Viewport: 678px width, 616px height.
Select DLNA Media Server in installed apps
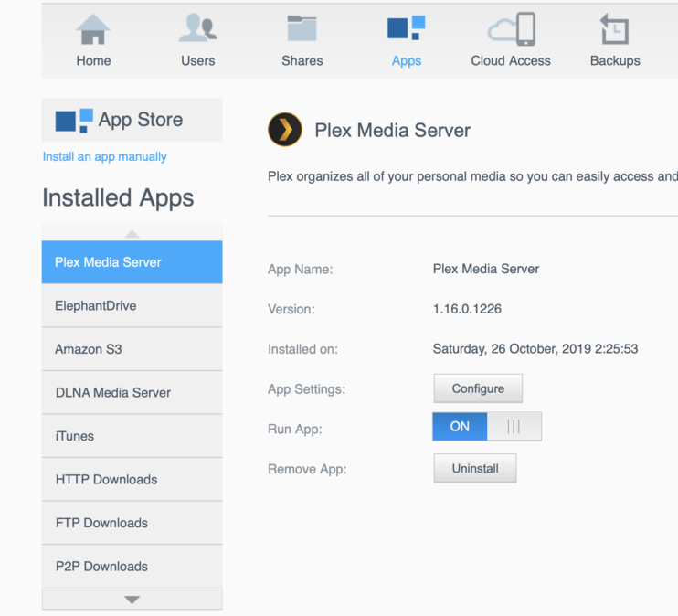pos(132,392)
